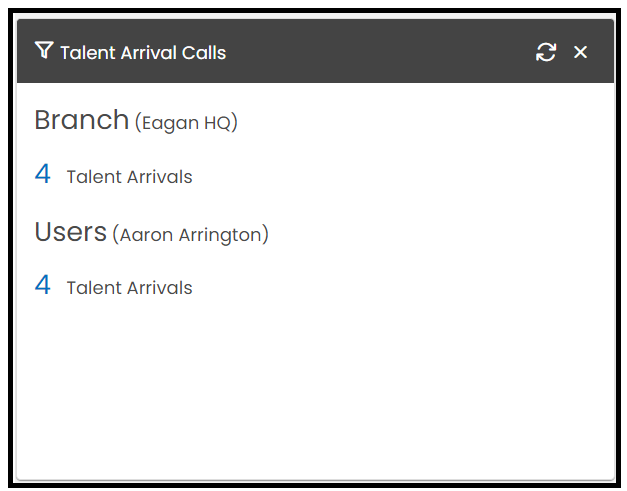627x491 pixels.
Task: Close the Talent Arrival Calls widget
Action: click(580, 52)
